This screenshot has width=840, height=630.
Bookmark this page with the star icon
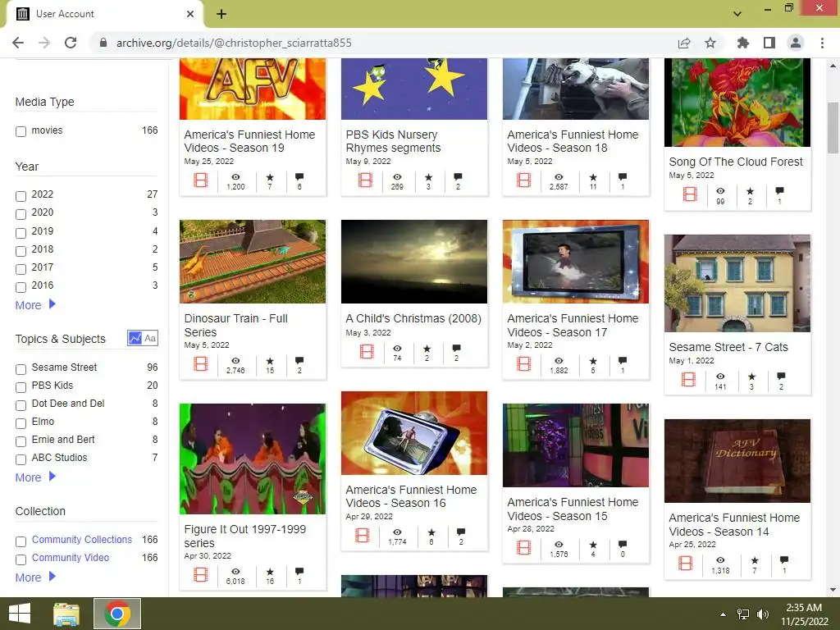(710, 43)
